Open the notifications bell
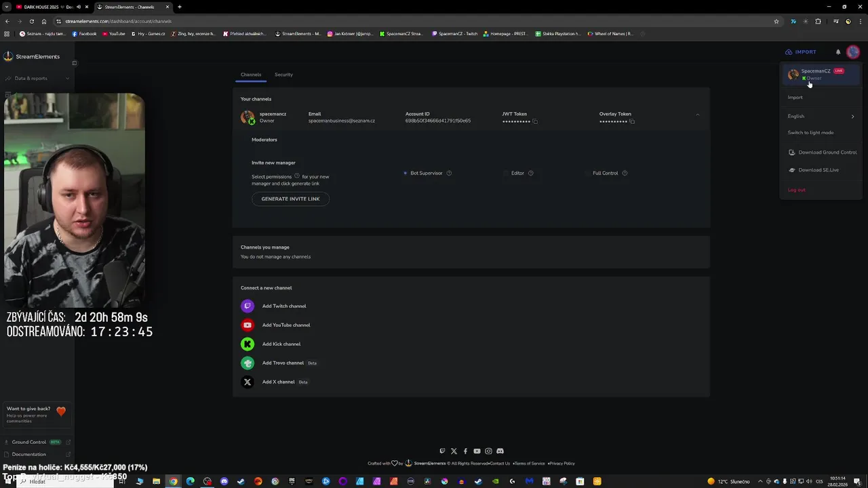Viewport: 868px width, 488px height. click(x=838, y=52)
